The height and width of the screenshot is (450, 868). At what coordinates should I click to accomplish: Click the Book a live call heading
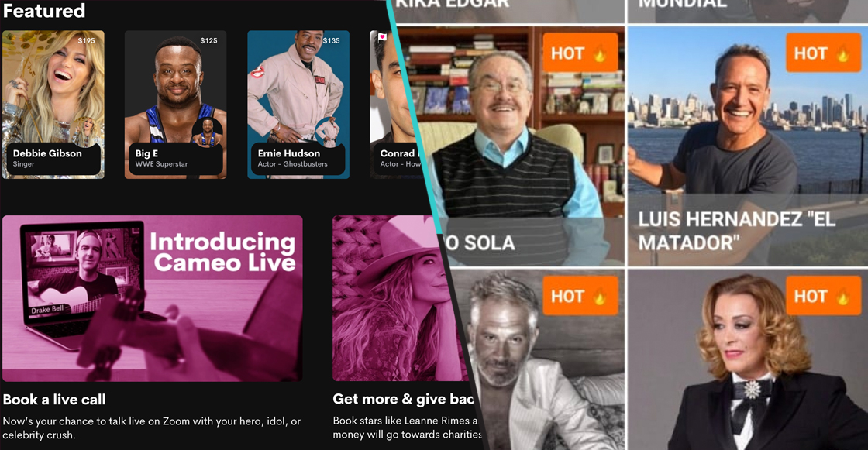click(54, 399)
